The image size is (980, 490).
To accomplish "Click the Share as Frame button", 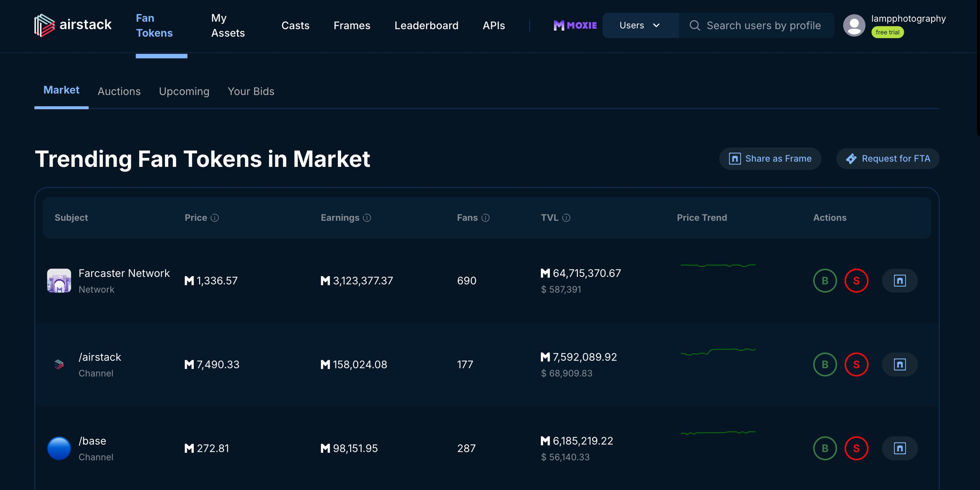I will pos(770,158).
